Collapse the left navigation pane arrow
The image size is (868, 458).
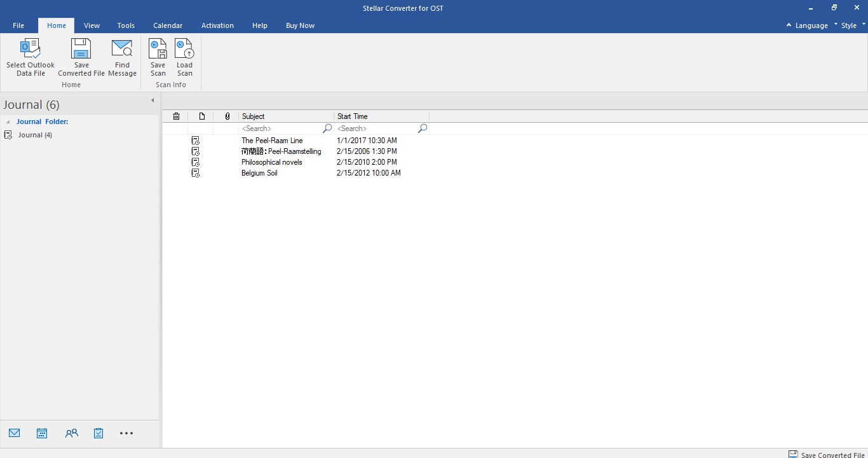click(153, 101)
